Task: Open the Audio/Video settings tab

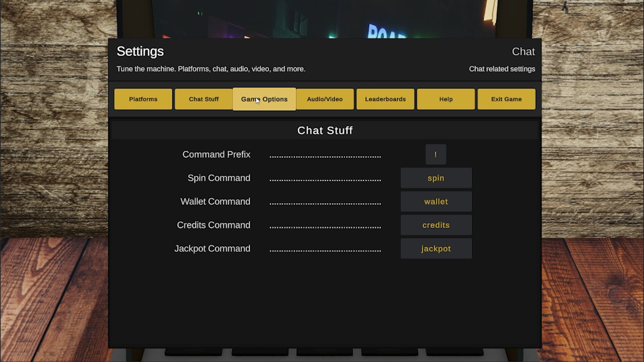Action: point(325,99)
